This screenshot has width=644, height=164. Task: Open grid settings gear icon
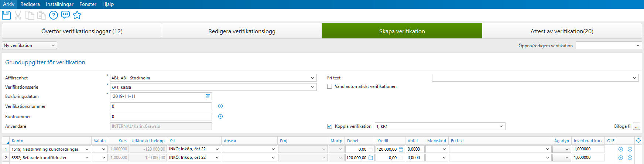[638, 140]
